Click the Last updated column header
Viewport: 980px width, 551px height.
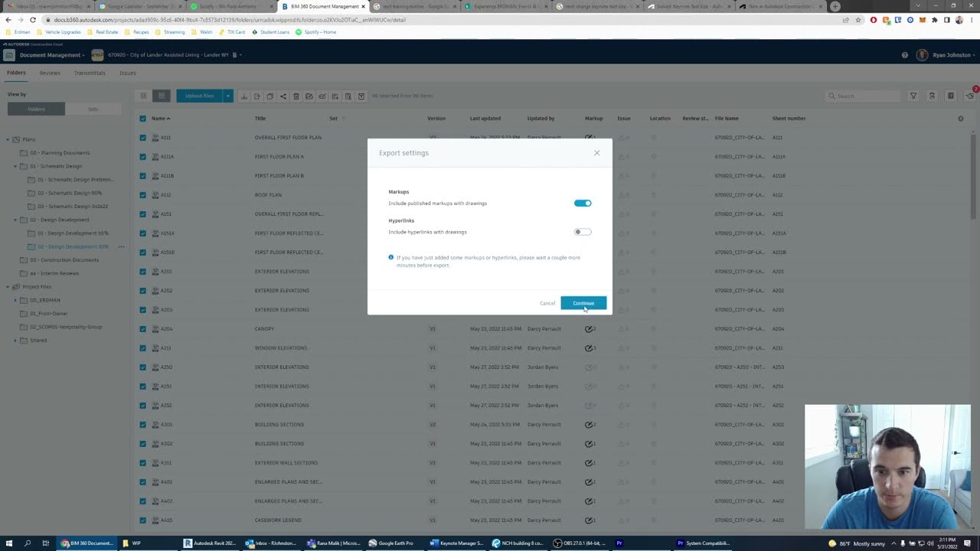[x=485, y=119]
